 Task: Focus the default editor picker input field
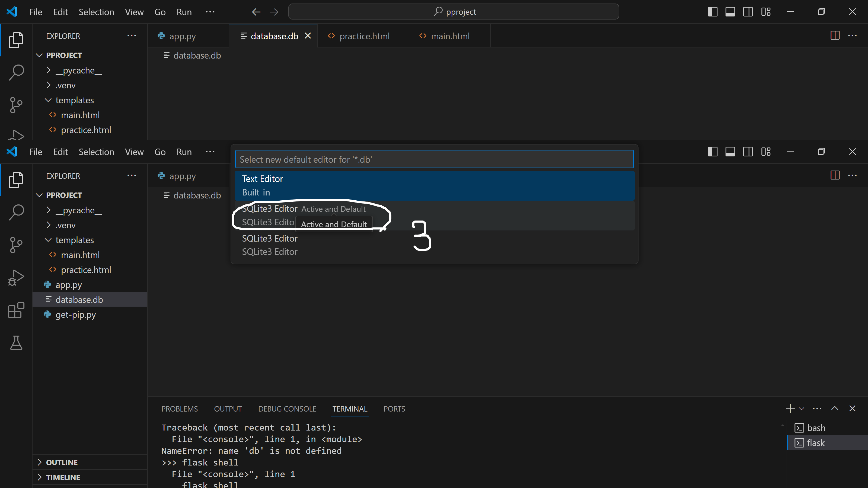point(434,159)
